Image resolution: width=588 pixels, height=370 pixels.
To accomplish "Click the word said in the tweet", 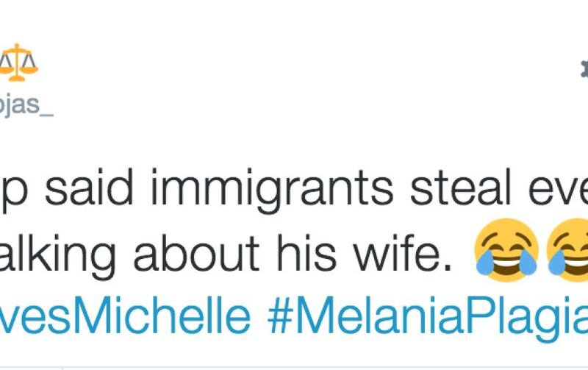I will [x=89, y=187].
